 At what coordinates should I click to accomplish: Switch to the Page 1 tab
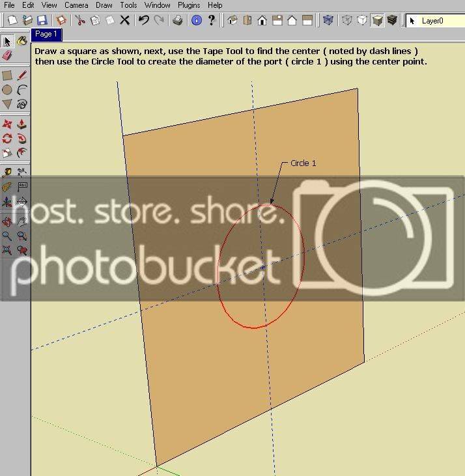(x=46, y=34)
